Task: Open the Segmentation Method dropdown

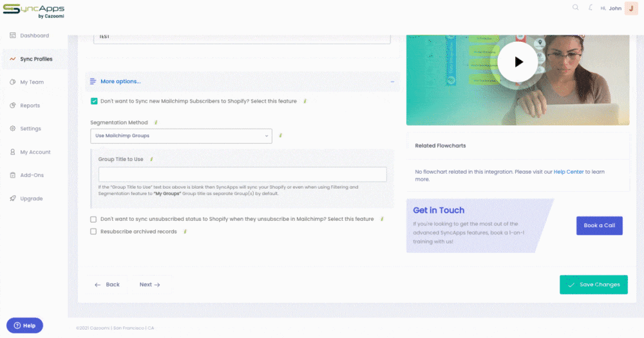Action: click(x=181, y=136)
